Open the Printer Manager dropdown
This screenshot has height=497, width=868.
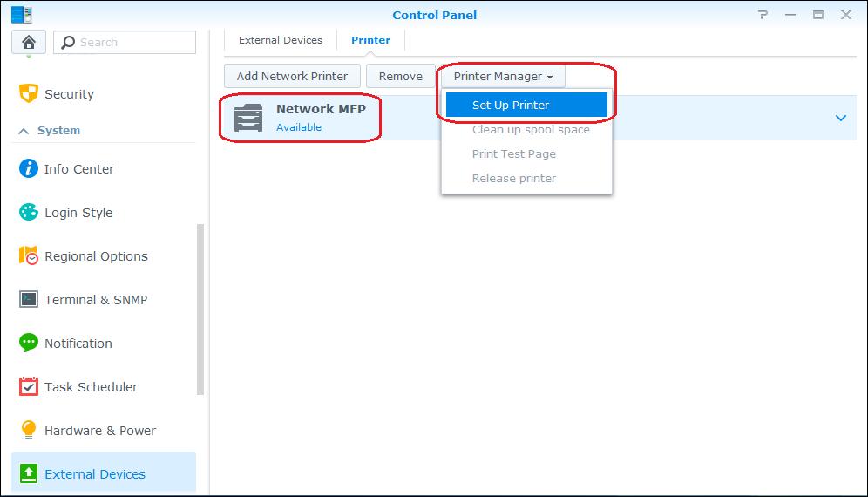tap(503, 77)
